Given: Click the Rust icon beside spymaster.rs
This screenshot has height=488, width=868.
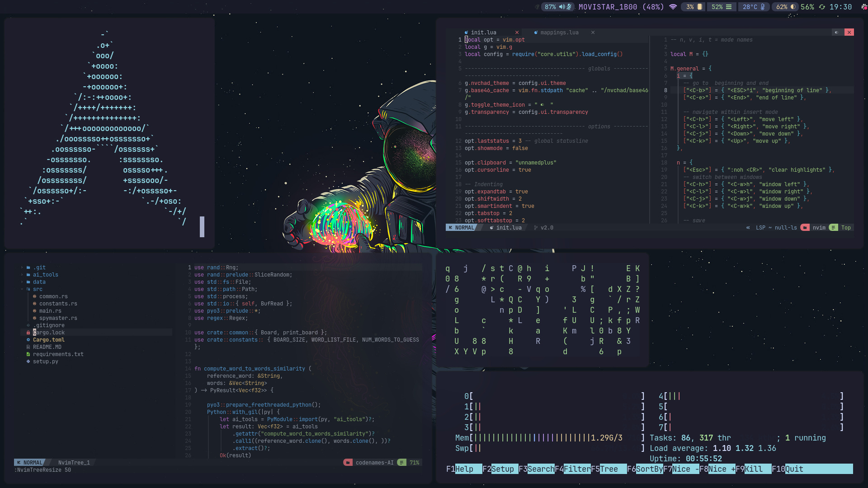Looking at the screenshot, I should (35, 318).
